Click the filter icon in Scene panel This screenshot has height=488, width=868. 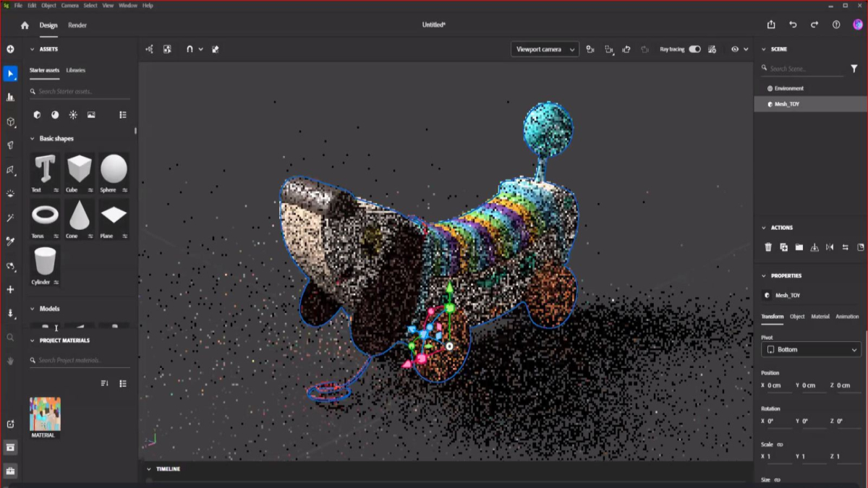point(854,69)
